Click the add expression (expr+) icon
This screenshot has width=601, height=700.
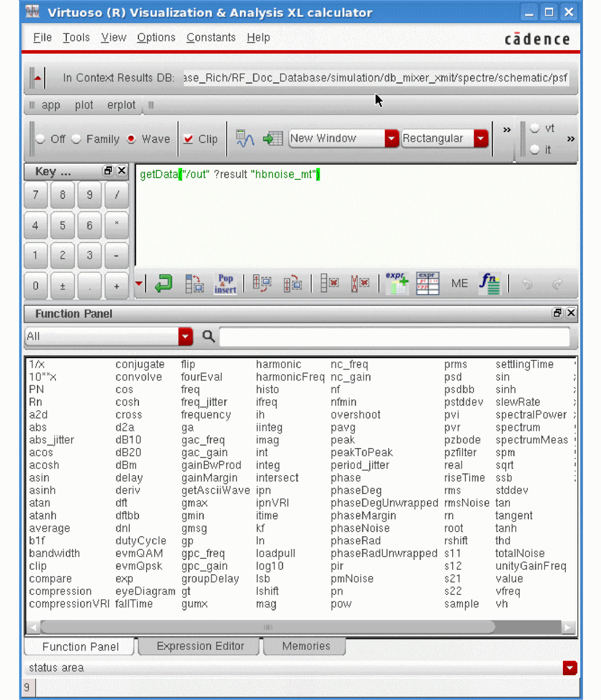(397, 284)
